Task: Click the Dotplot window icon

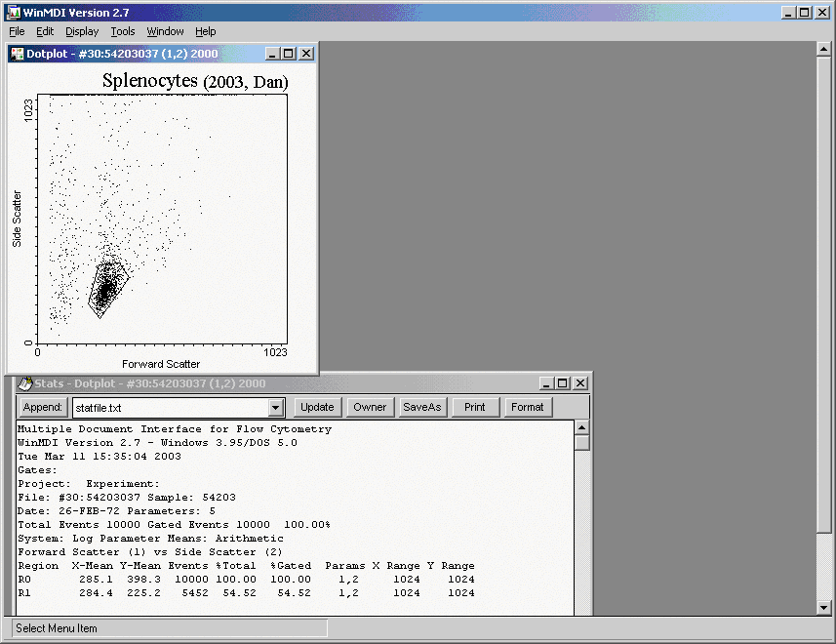Action: pyautogui.click(x=18, y=54)
